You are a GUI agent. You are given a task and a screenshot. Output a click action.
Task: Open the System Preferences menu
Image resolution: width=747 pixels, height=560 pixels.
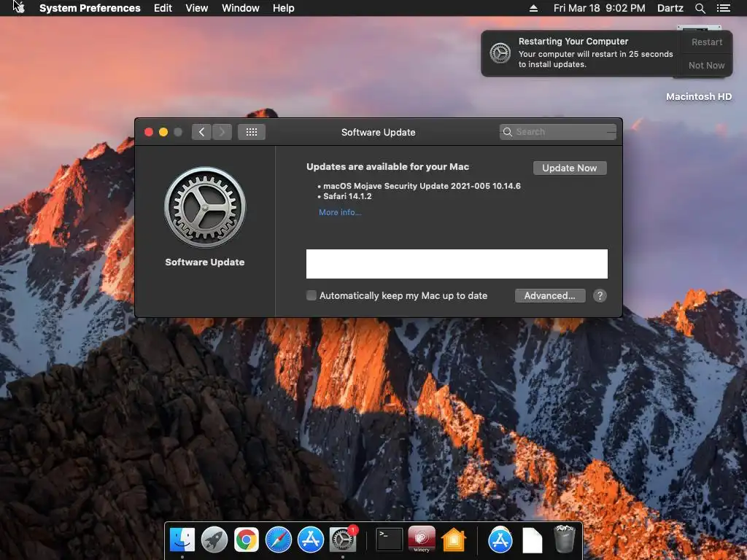[x=90, y=8]
